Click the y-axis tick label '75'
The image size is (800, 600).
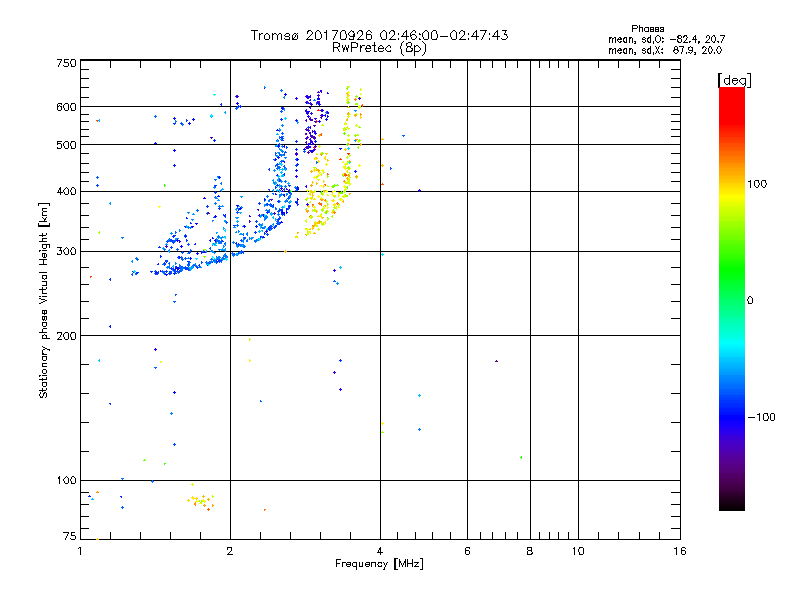pos(70,536)
